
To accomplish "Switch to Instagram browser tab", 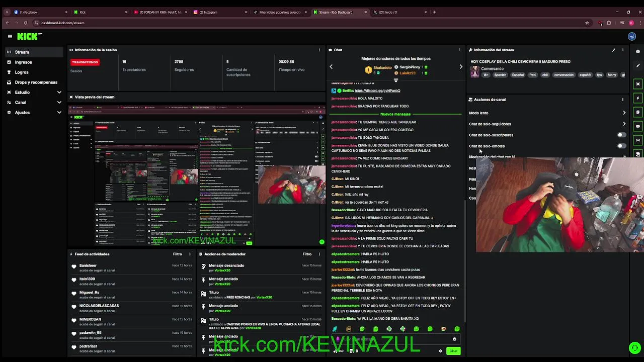I will pos(220,12).
